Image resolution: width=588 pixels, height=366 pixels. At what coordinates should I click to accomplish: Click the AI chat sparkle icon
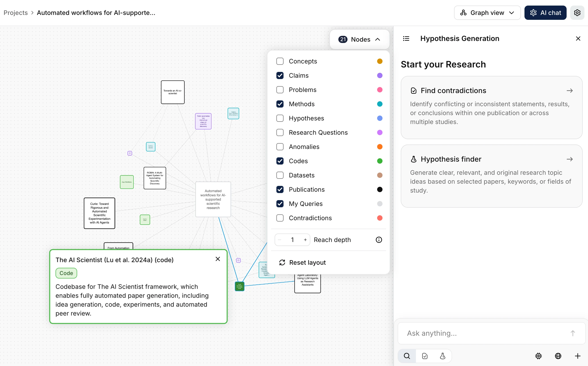(533, 13)
